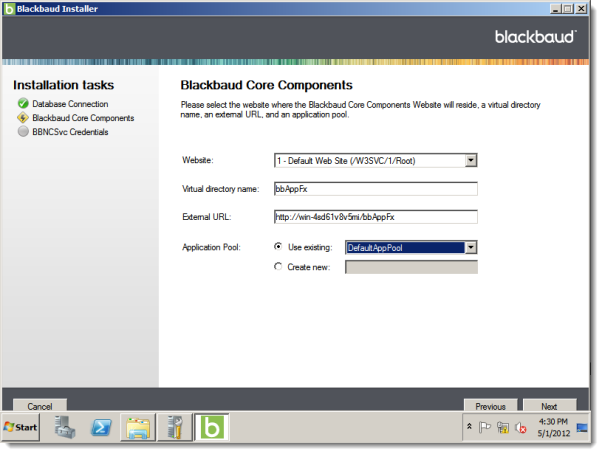Open the server tools icon in taskbar

tap(175, 427)
